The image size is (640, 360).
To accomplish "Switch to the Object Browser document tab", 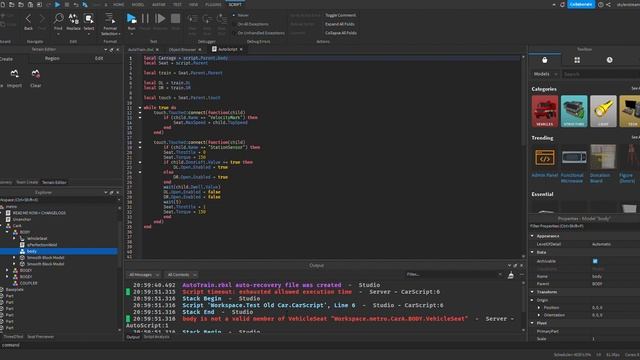I will [182, 49].
